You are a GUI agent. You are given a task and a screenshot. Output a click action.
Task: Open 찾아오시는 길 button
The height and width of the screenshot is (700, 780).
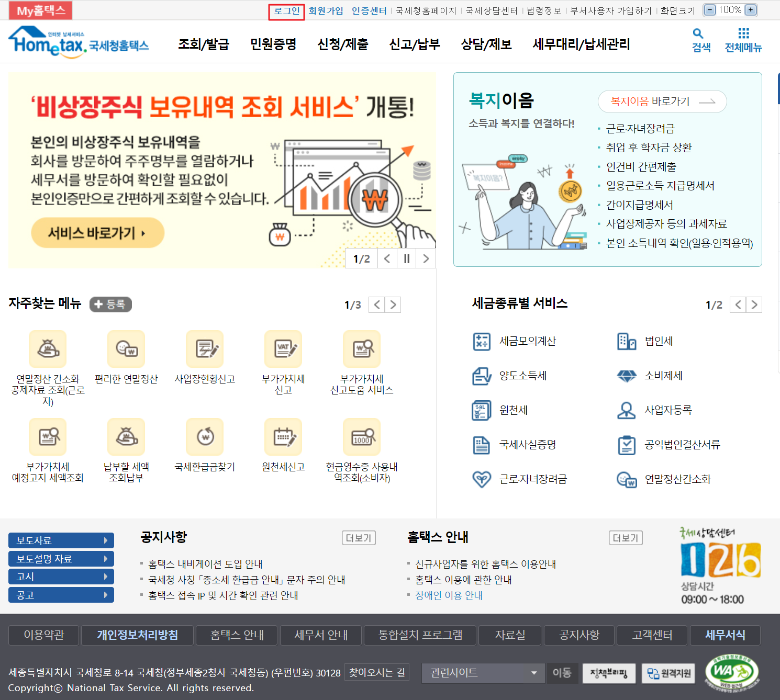pyautogui.click(x=377, y=672)
